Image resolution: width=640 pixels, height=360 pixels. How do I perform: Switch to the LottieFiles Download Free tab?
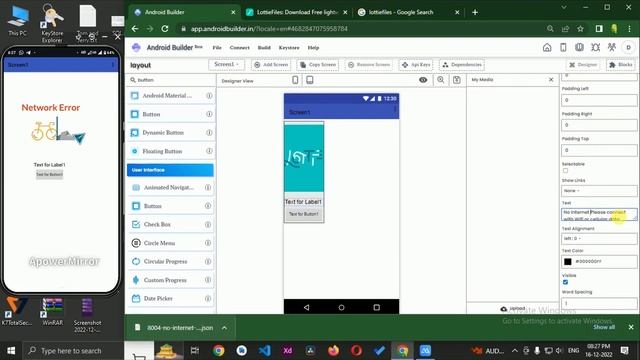point(297,12)
